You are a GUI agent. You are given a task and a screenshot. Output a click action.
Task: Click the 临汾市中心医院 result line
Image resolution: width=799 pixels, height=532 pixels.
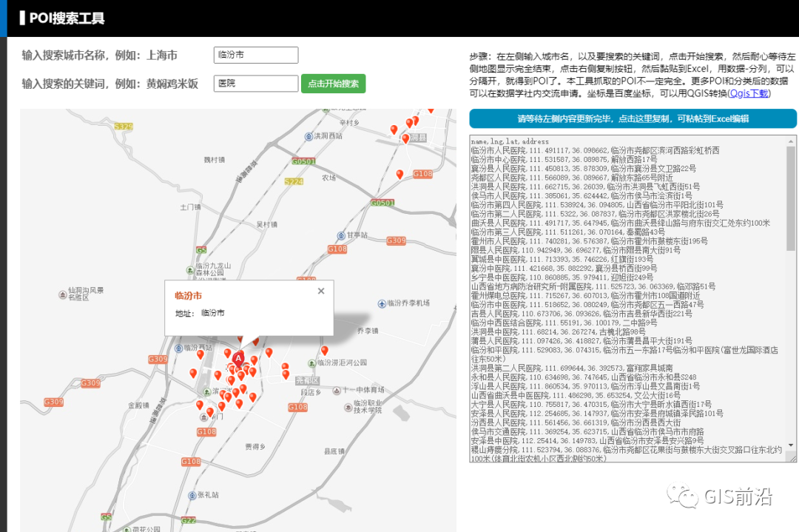tap(564, 160)
